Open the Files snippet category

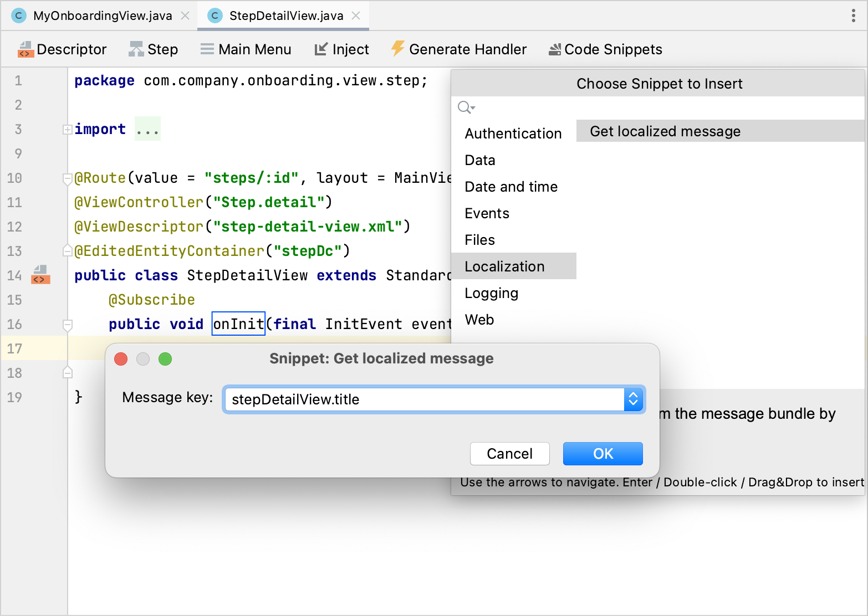[513, 240]
